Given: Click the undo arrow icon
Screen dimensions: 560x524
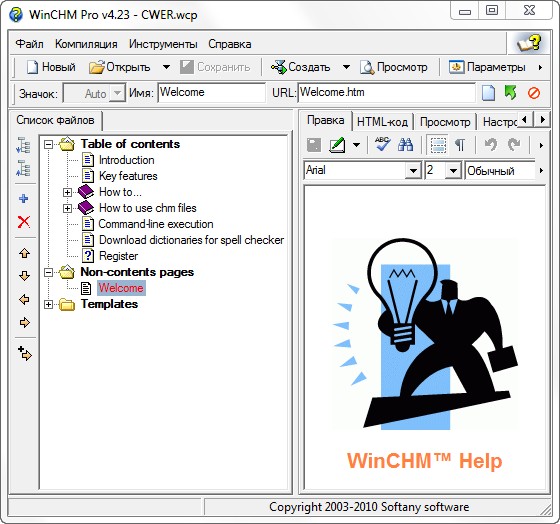Looking at the screenshot, I should [491, 145].
